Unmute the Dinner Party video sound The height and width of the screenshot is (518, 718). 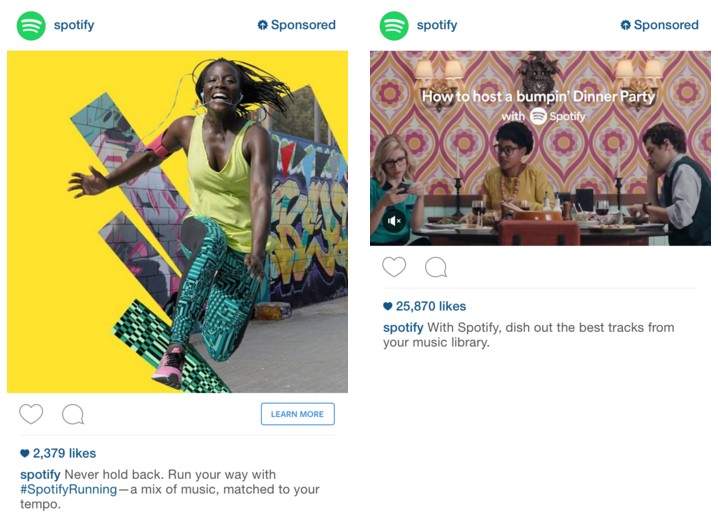394,221
